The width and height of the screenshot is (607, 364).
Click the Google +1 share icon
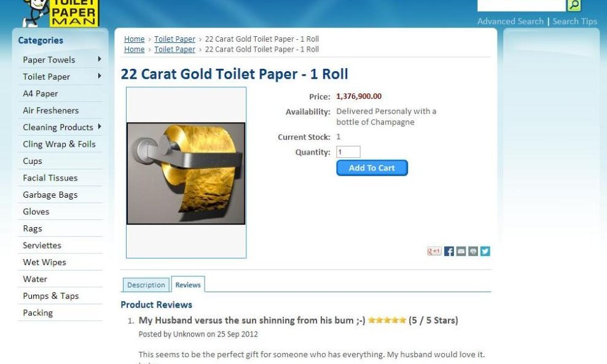434,251
